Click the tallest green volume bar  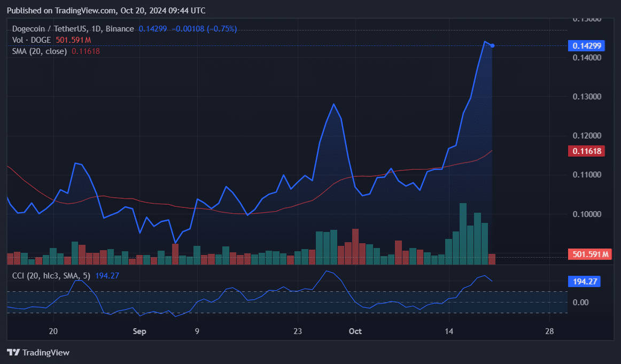(463, 234)
